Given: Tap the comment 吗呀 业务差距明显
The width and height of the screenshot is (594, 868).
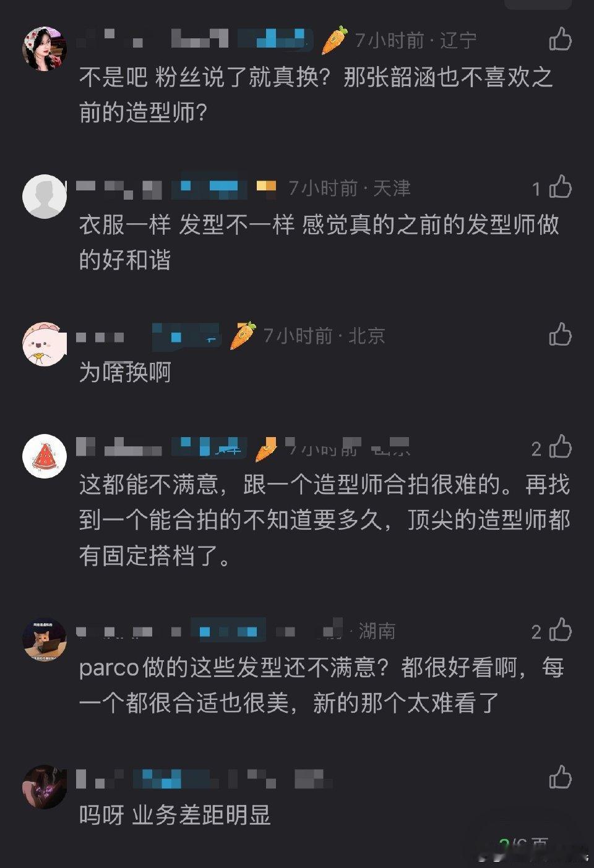Looking at the screenshot, I should (x=175, y=815).
